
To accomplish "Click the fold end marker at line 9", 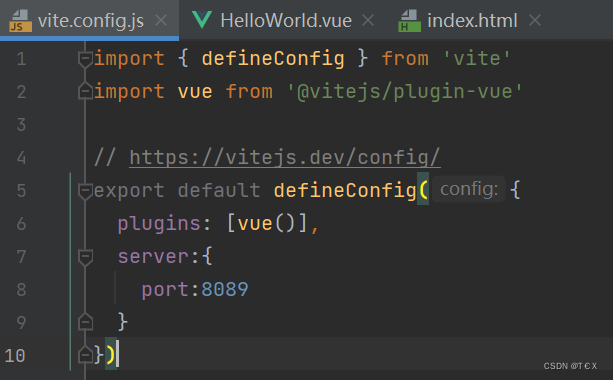I will pyautogui.click(x=85, y=322).
